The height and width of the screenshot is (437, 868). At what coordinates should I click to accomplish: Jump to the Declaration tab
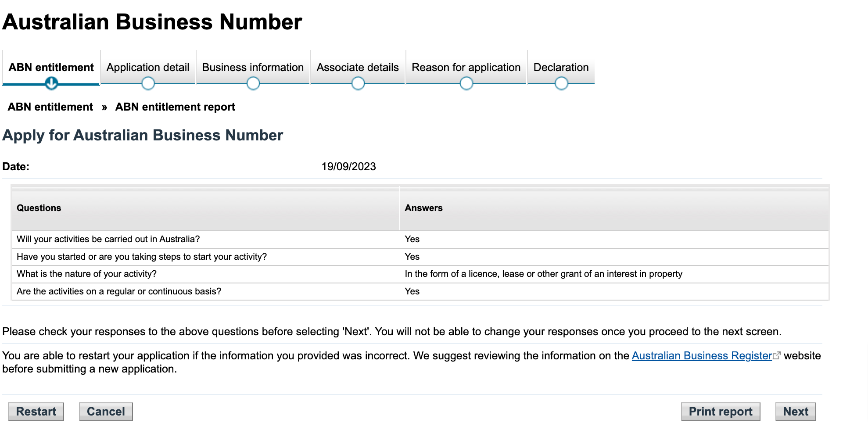(561, 68)
